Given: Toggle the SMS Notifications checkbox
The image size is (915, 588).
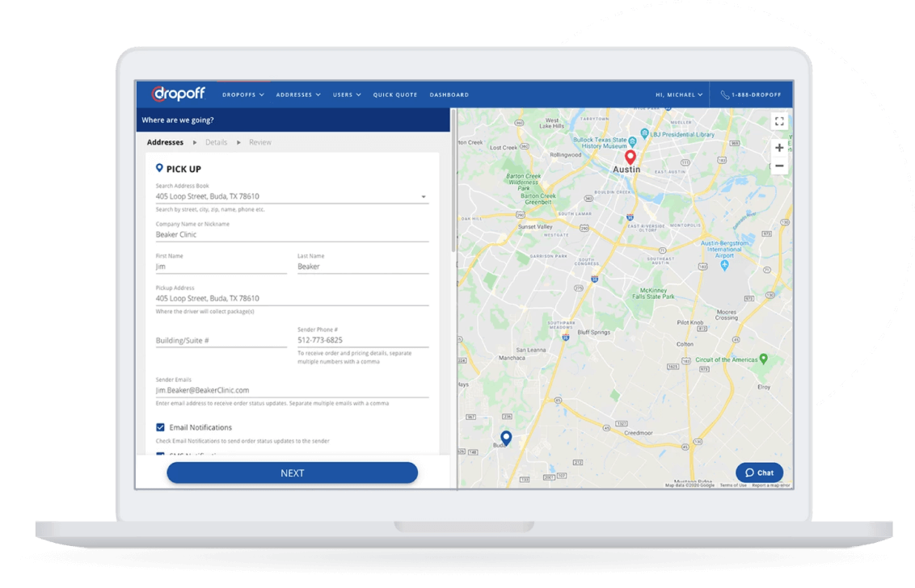Looking at the screenshot, I should point(161,456).
